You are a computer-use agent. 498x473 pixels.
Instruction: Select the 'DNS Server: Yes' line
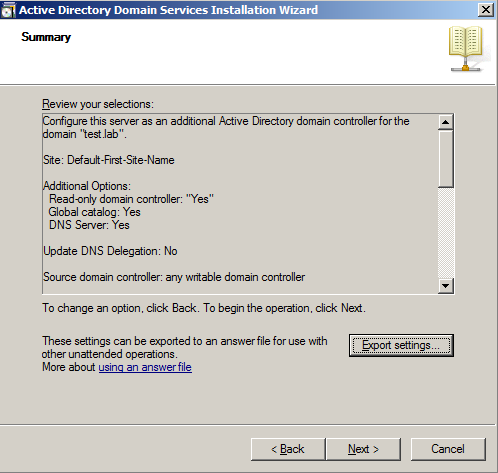(89, 225)
